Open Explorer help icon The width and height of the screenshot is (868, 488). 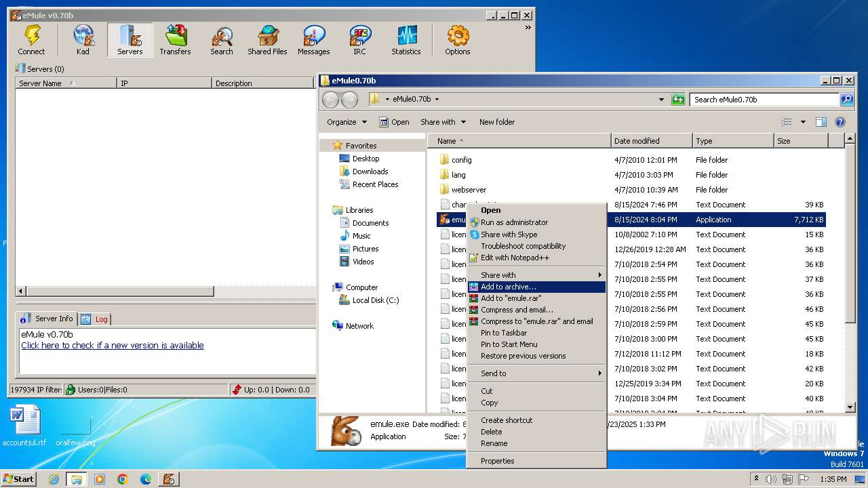[840, 122]
